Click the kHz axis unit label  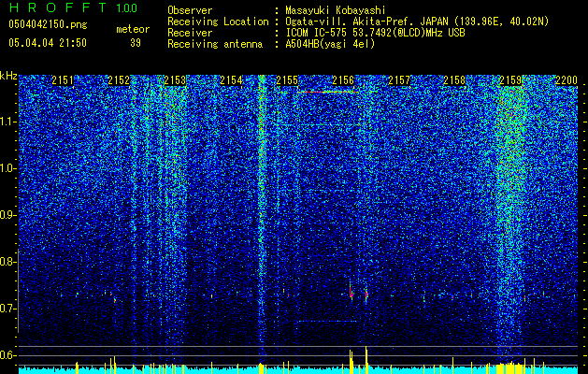click(x=8, y=76)
